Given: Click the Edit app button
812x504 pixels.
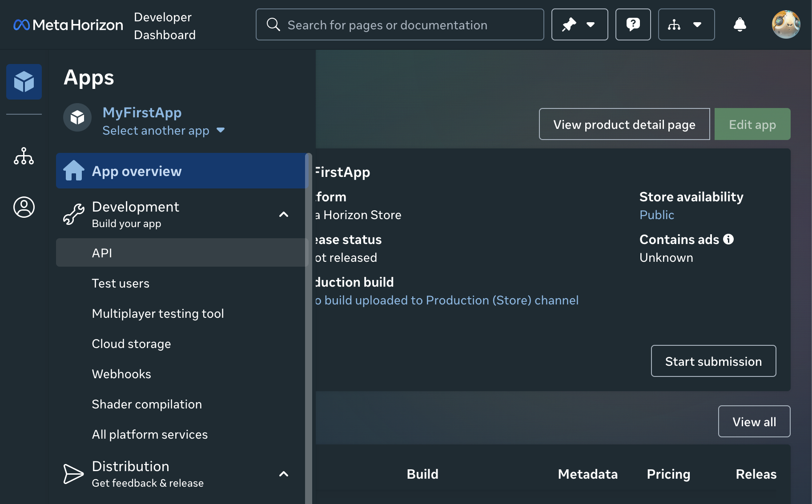Looking at the screenshot, I should (x=752, y=124).
